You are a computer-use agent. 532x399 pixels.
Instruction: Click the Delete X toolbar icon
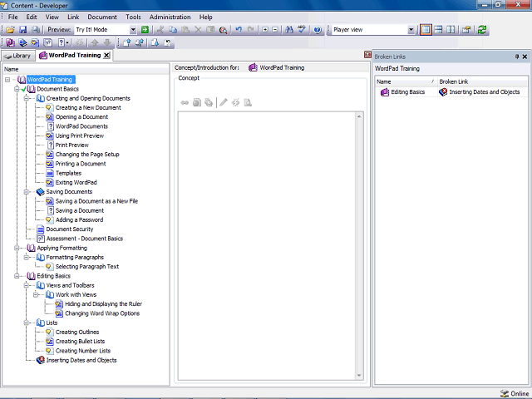198,30
